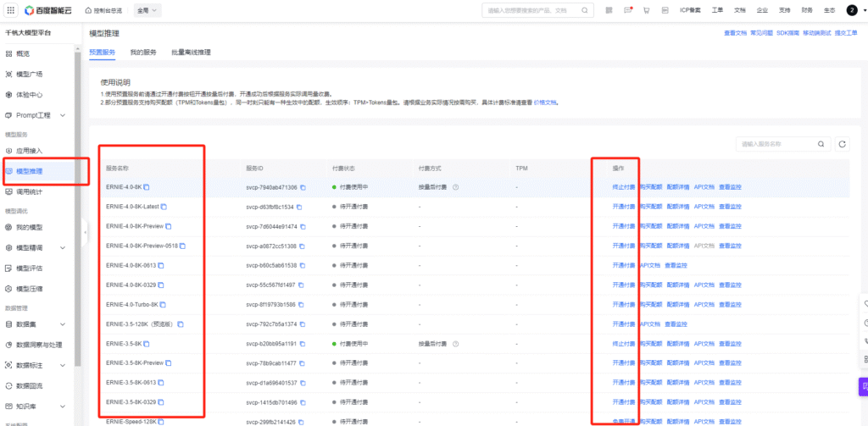Click the Baidu AI Cloud logo
The image size is (868, 426).
coord(50,10)
